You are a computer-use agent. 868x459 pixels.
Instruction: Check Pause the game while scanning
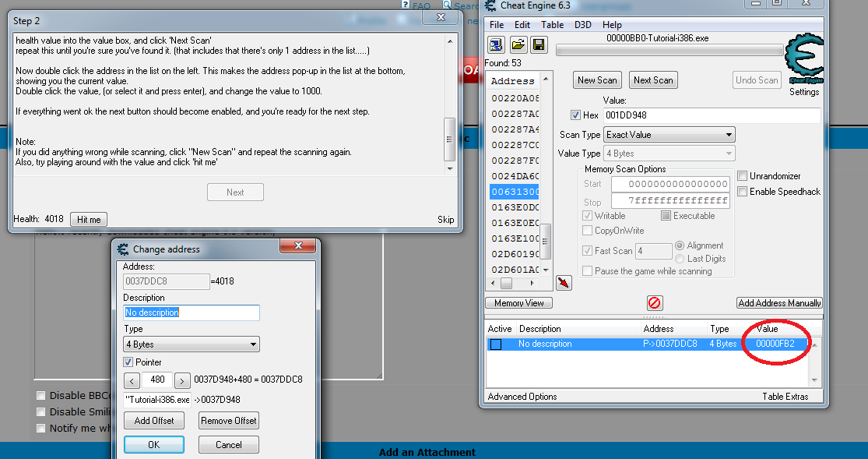tap(587, 271)
